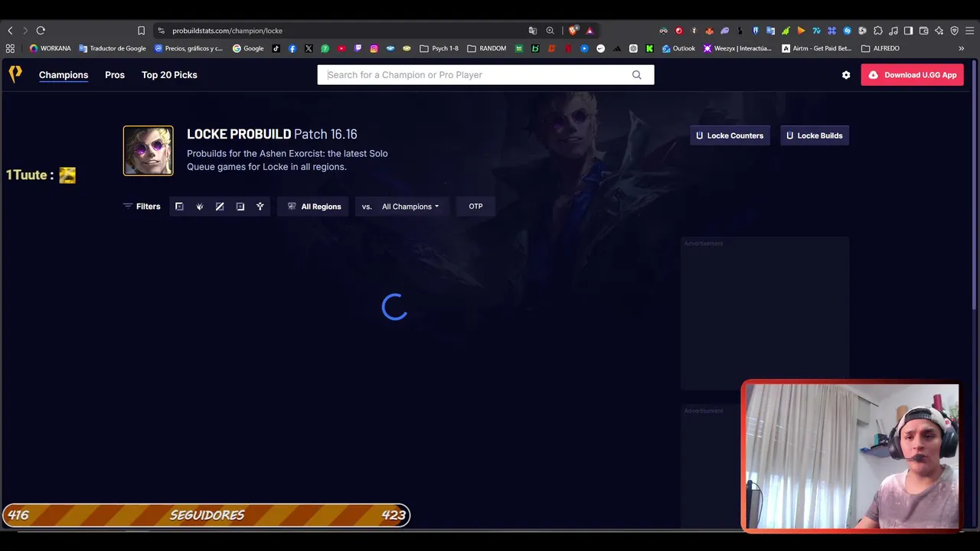Image resolution: width=980 pixels, height=551 pixels.
Task: Open Airtm - Get Paid bookmark
Action: point(816,48)
